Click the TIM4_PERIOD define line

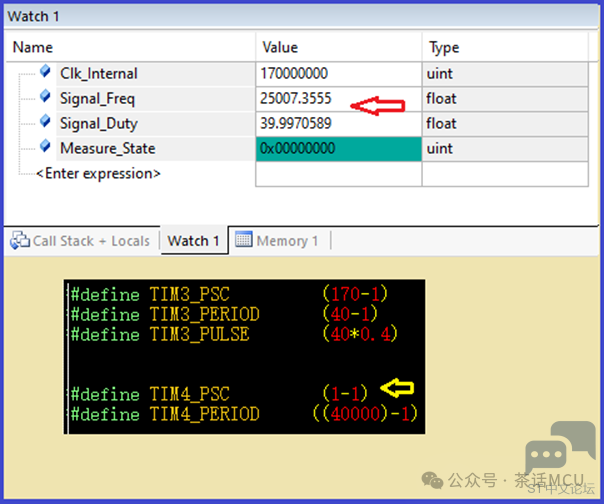coord(244,413)
